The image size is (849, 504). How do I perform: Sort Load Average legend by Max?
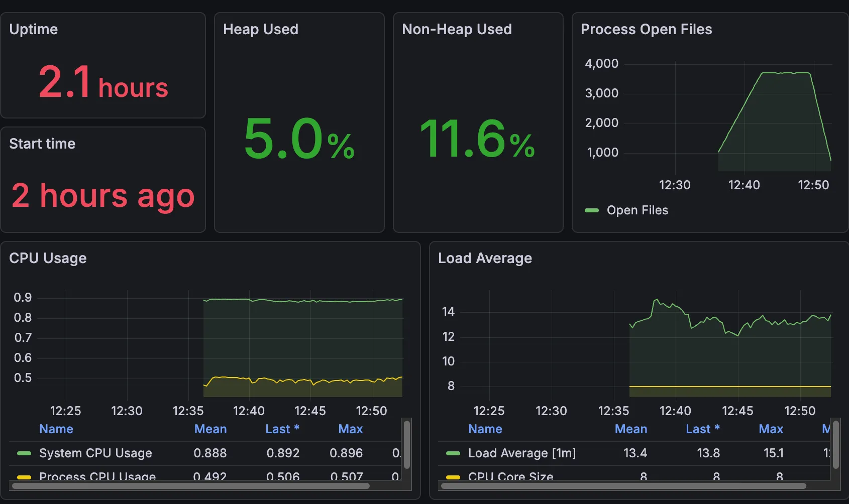tap(771, 429)
